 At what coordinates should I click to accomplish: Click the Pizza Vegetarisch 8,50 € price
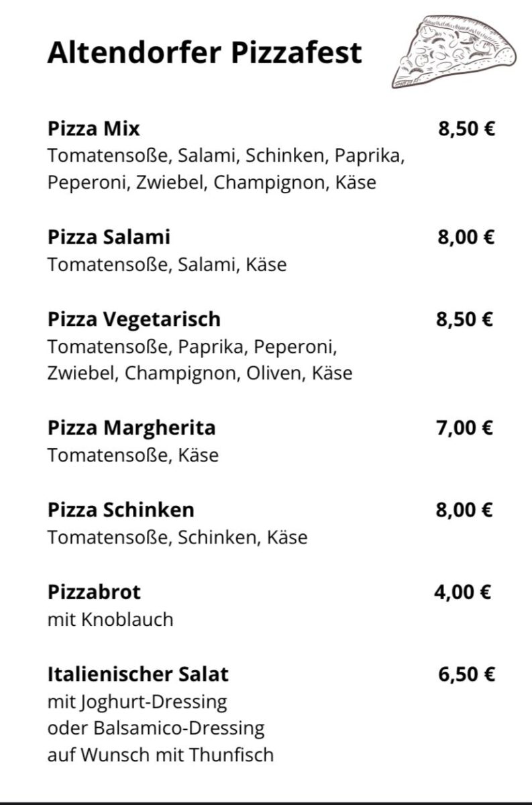(x=465, y=319)
